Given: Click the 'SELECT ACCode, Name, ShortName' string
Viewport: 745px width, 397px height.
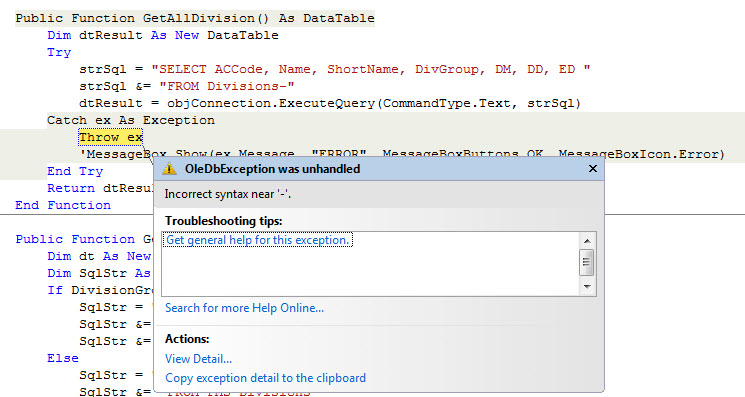Looking at the screenshot, I should coord(371,69).
